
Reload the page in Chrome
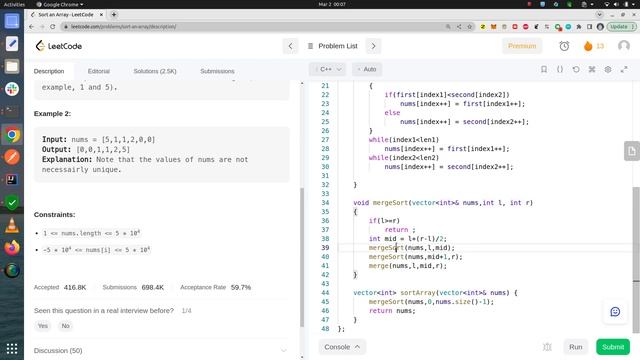tap(53, 27)
